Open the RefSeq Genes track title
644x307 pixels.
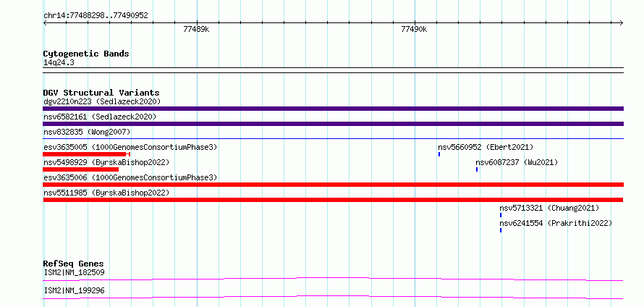74,264
